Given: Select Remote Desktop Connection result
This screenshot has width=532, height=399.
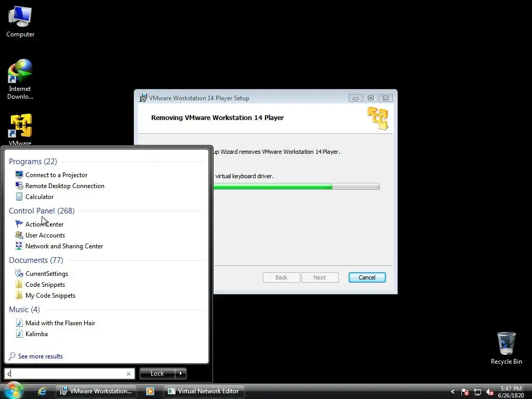Looking at the screenshot, I should point(65,185).
